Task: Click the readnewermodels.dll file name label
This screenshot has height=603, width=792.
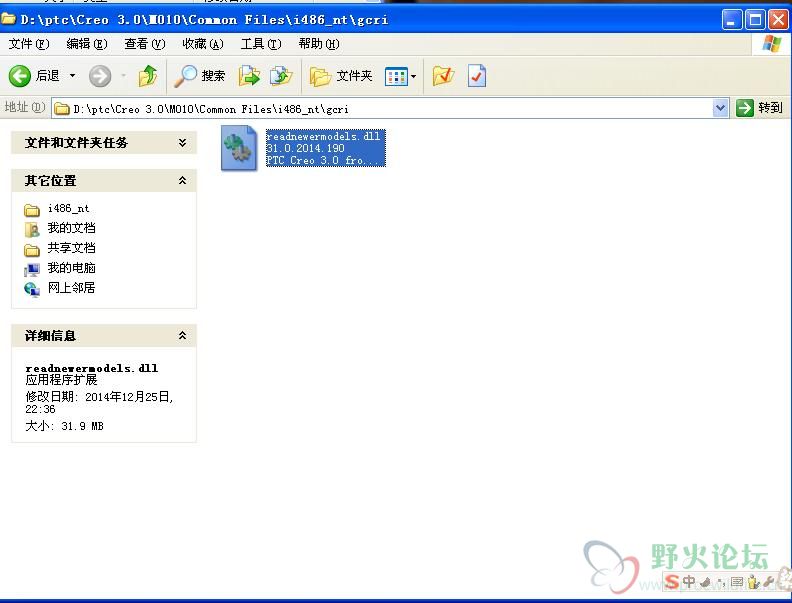Action: click(x=323, y=136)
